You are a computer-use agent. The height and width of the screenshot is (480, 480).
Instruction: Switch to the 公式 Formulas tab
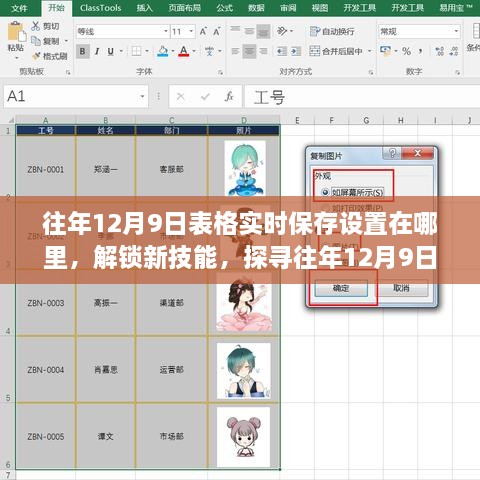pos(224,8)
